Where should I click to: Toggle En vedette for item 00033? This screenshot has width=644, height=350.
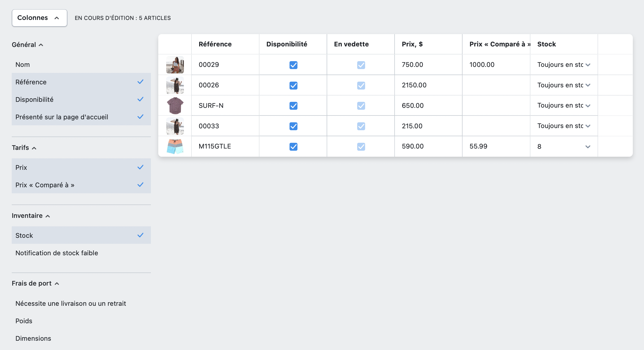[x=361, y=126]
